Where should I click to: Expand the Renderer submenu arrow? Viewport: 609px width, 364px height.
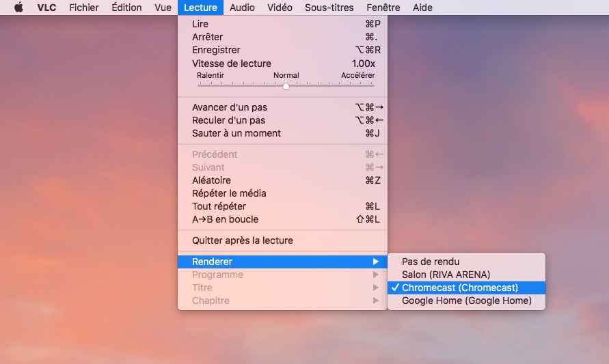[375, 262]
